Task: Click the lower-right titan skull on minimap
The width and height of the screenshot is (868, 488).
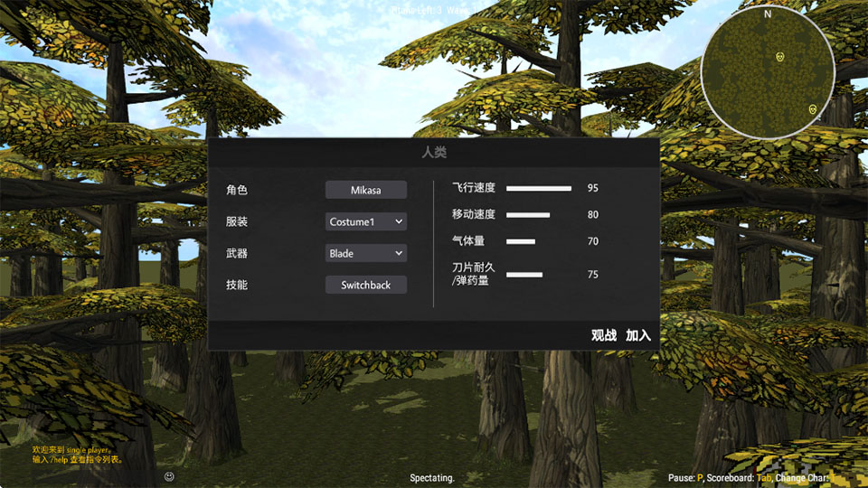Action: [812, 109]
